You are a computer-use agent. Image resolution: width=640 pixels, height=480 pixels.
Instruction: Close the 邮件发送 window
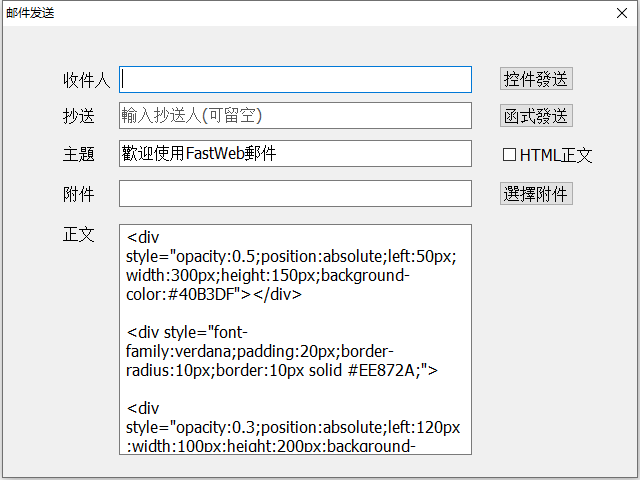(622, 13)
